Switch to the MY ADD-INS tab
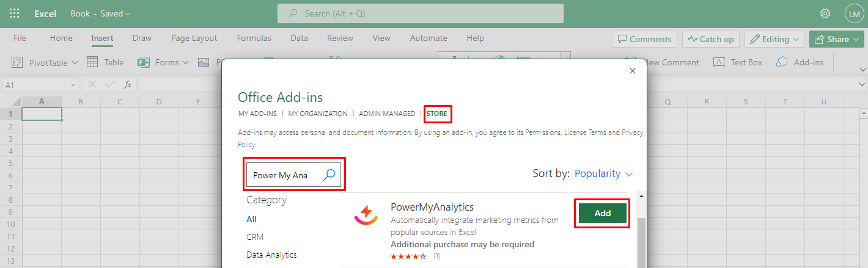The width and height of the screenshot is (868, 268). [257, 114]
